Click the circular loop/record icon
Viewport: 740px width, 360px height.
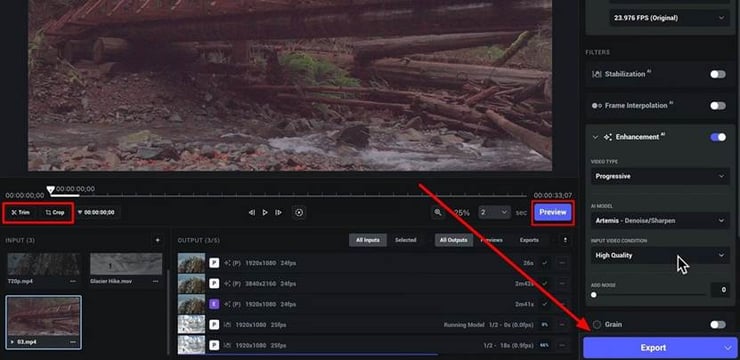click(x=299, y=213)
